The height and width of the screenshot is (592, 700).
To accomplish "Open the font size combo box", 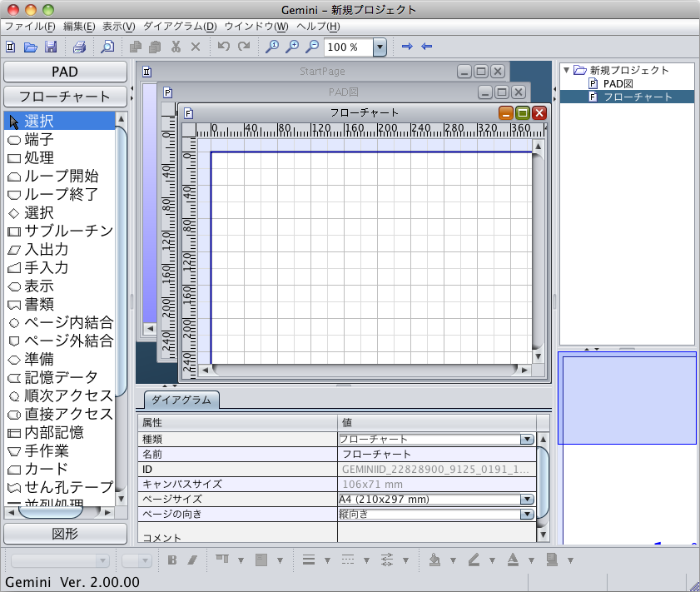I will 137,560.
